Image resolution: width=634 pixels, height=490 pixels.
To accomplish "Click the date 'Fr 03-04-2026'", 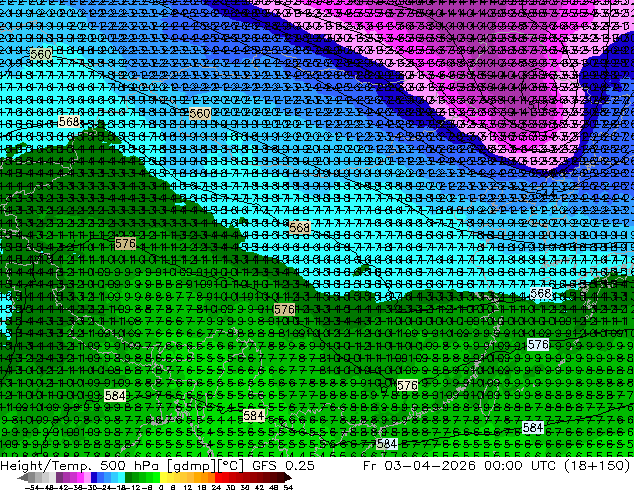I will (419, 466).
